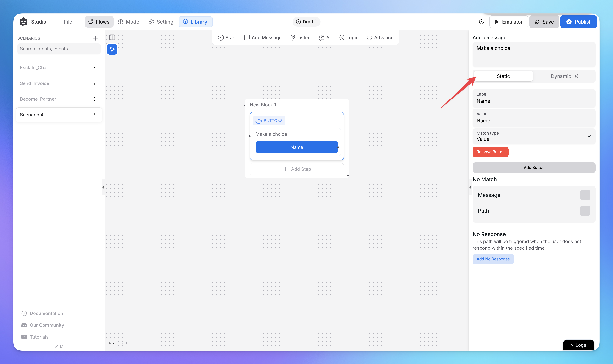Toggle dark mode moon icon
This screenshot has width=613, height=364.
point(481,22)
